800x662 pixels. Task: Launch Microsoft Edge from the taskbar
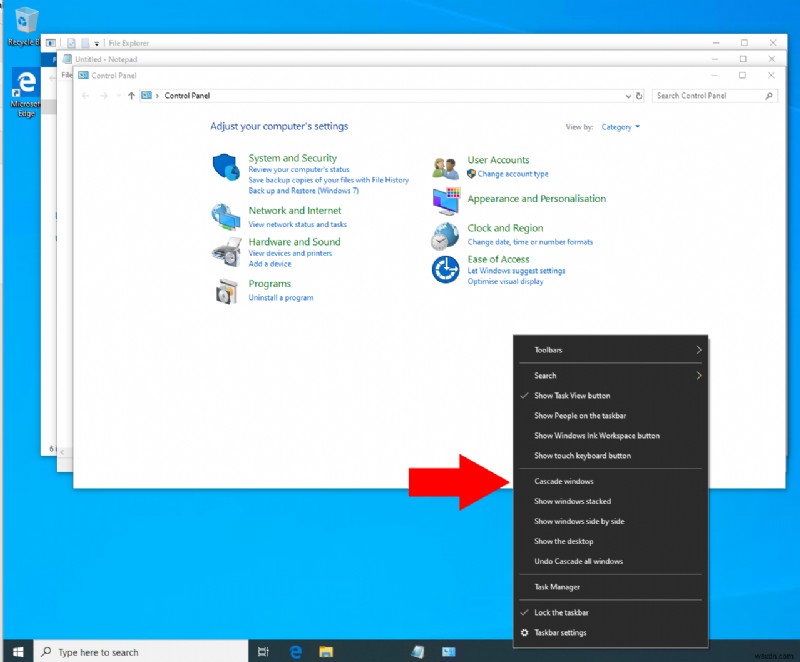[296, 649]
